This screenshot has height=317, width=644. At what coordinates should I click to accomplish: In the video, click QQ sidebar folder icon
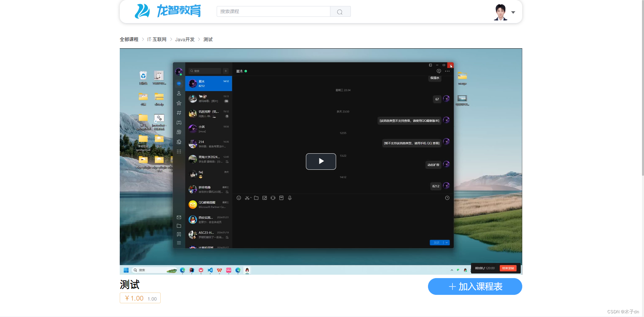pos(179,226)
